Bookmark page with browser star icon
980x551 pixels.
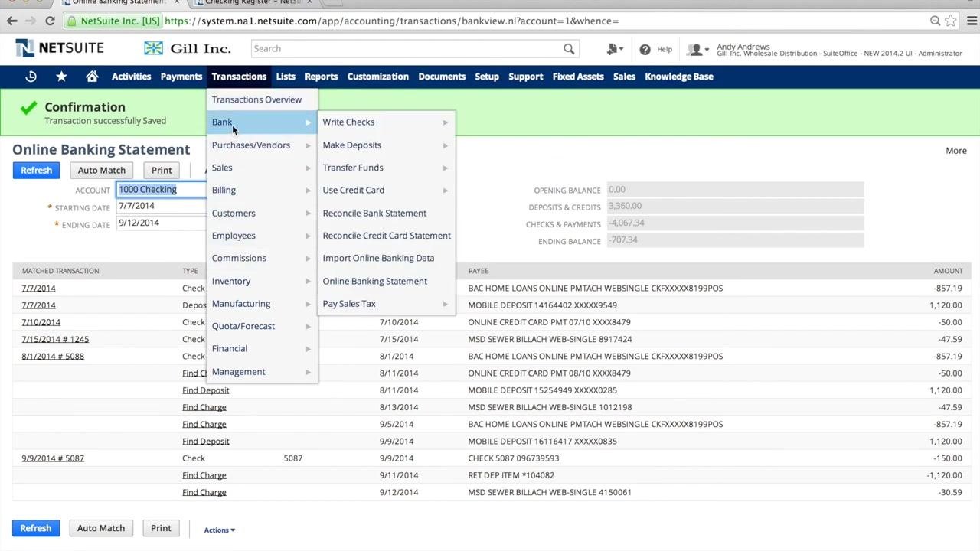(x=951, y=21)
